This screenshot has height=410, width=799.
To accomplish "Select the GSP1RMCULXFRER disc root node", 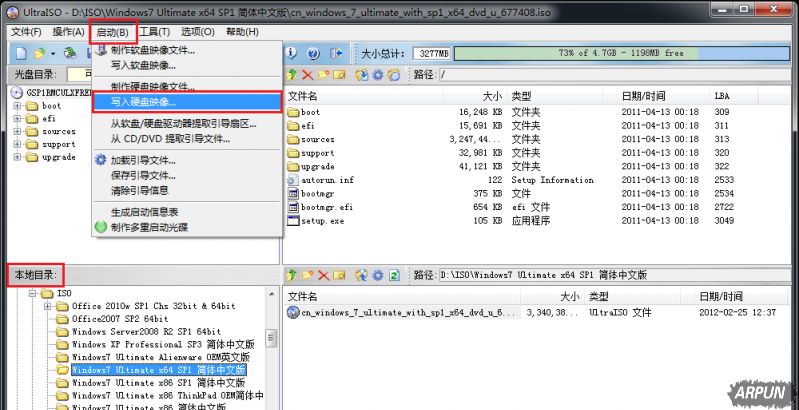I will point(59,93).
